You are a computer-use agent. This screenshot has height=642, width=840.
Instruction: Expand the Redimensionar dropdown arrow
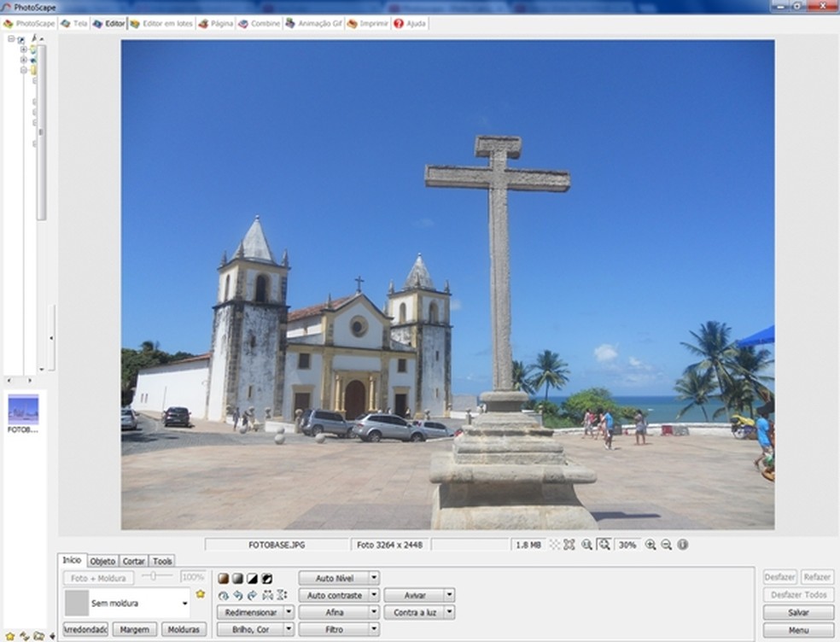289,612
